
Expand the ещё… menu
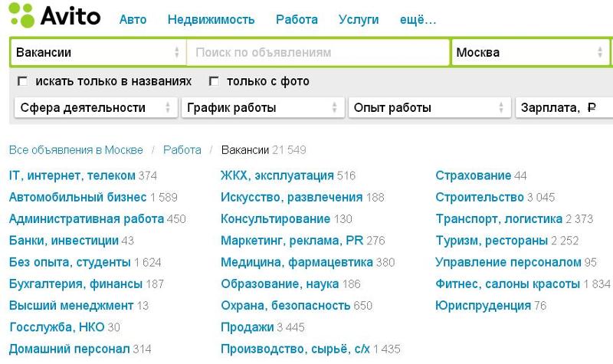418,20
